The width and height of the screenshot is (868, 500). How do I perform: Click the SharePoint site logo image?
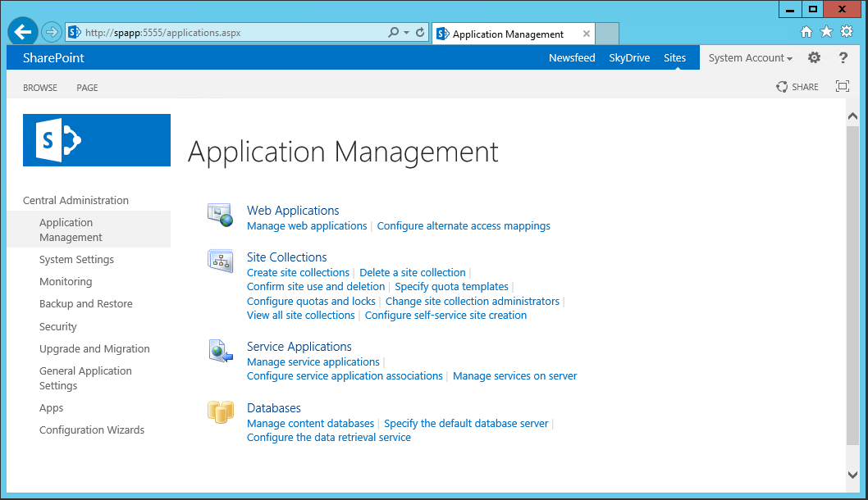[97, 140]
